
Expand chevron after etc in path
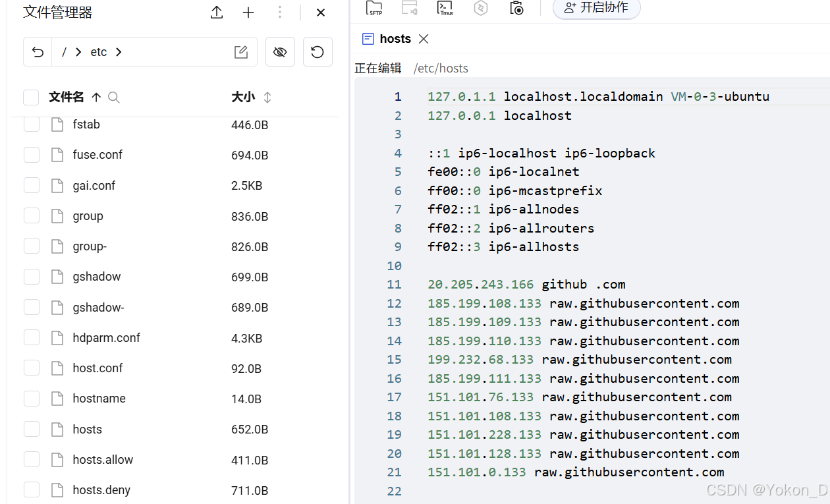click(119, 52)
